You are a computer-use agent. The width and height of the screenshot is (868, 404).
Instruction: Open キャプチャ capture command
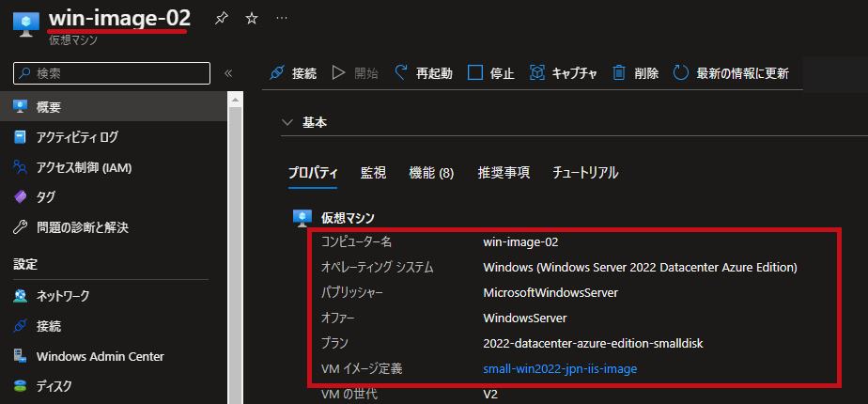(x=564, y=73)
